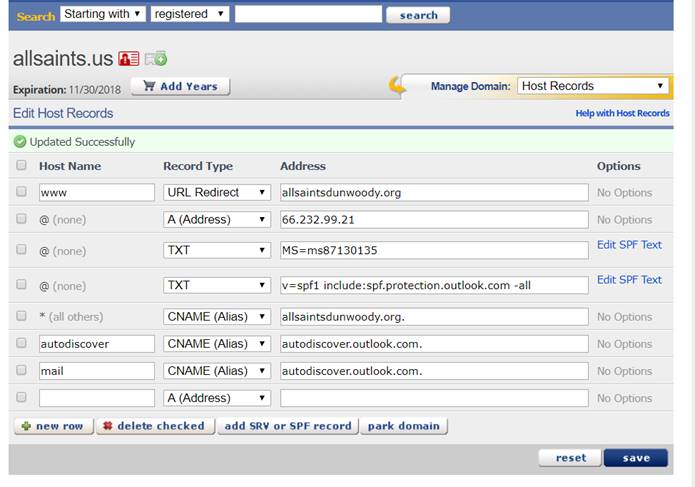Toggle the select-all checkbox in header

tap(22, 165)
